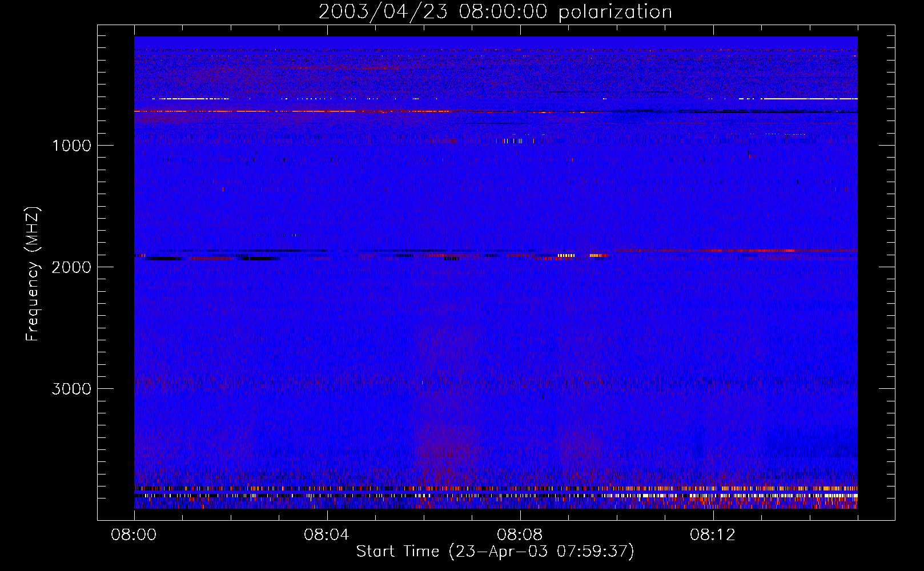Click the 08:12 time tick label

point(712,535)
